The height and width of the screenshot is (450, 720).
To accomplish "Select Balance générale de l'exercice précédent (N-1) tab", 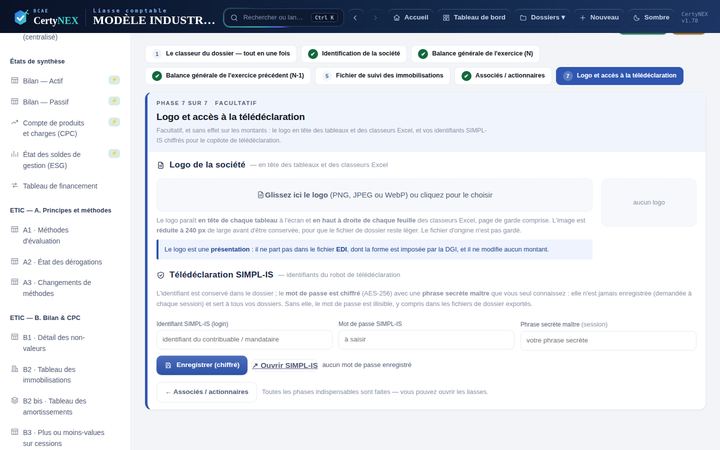I will click(x=228, y=76).
